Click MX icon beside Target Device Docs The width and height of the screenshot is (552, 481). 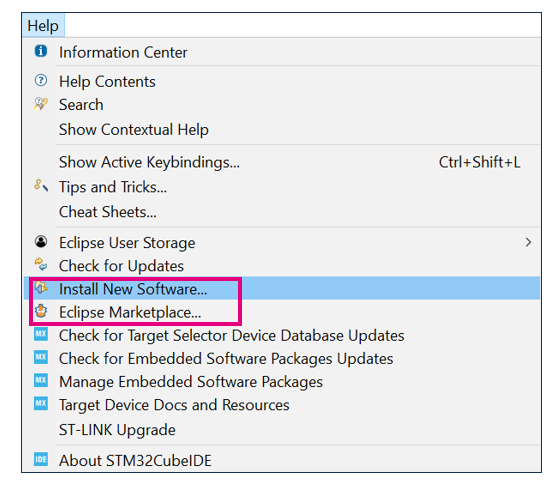41,404
